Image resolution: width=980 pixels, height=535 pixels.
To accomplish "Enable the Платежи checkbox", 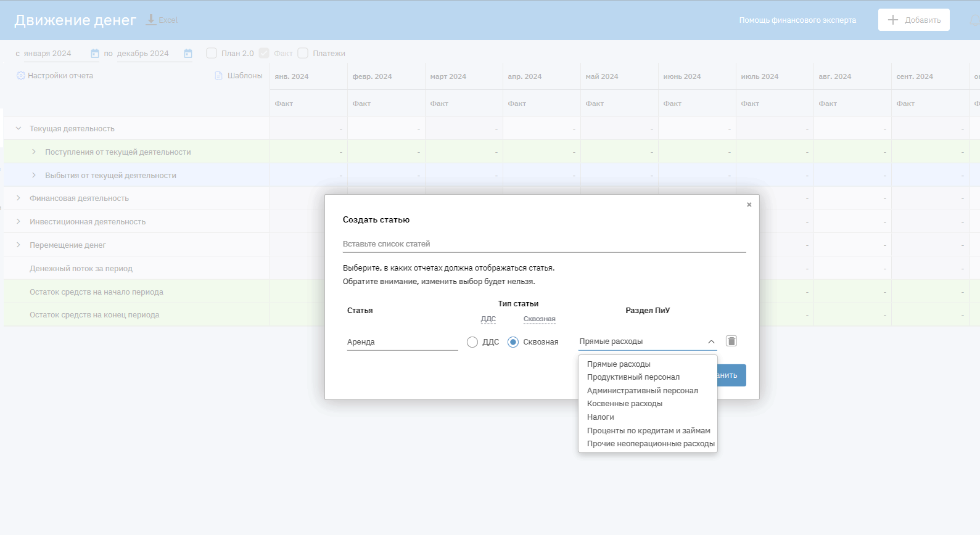I will click(x=303, y=54).
